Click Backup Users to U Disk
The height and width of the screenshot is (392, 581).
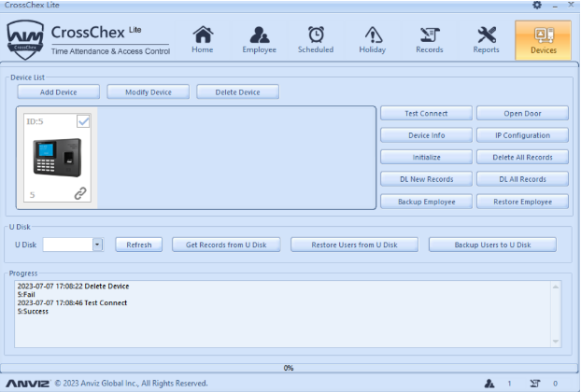492,245
